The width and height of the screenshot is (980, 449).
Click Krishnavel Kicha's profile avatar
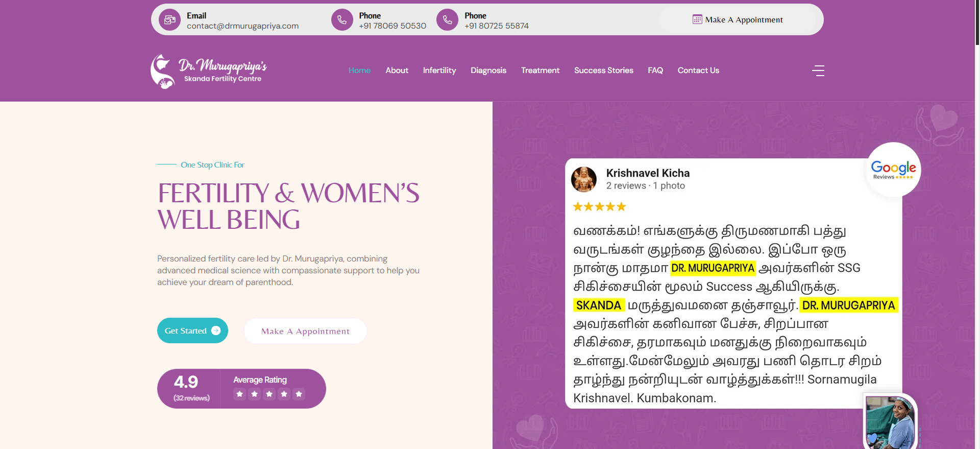point(584,179)
